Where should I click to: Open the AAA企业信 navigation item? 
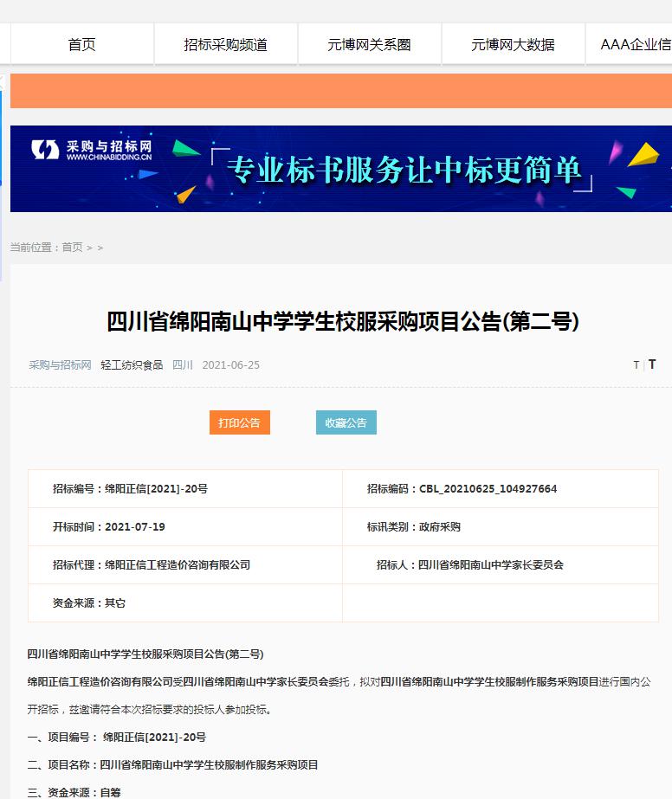635,45
